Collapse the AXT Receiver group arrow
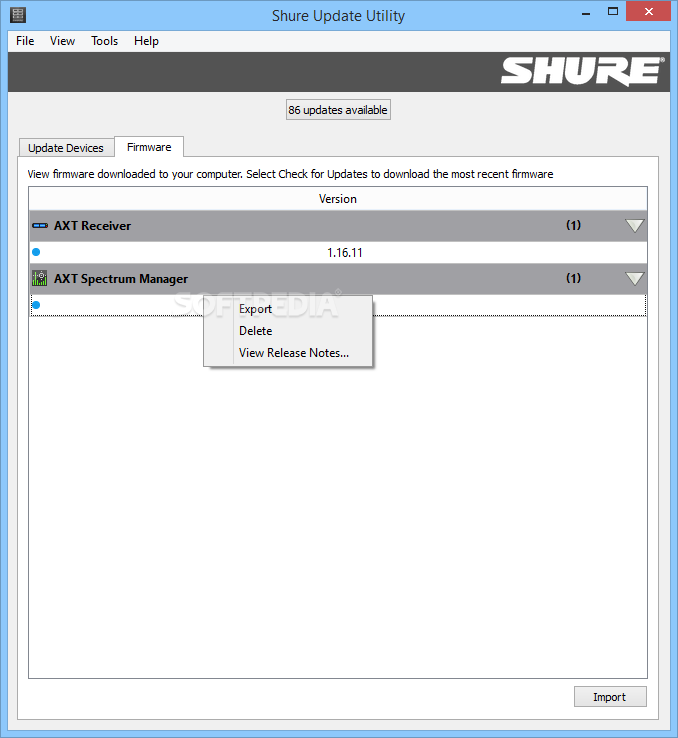Image resolution: width=678 pixels, height=738 pixels. (635, 225)
